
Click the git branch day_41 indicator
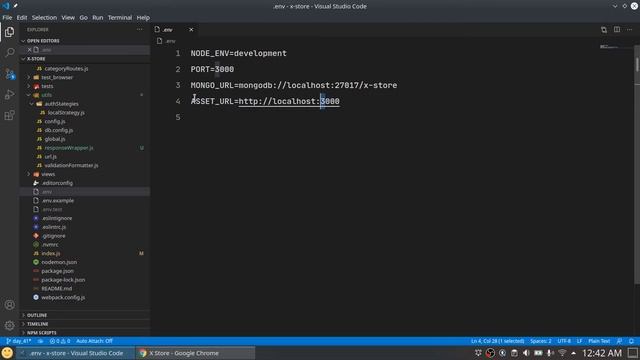[x=18, y=341]
